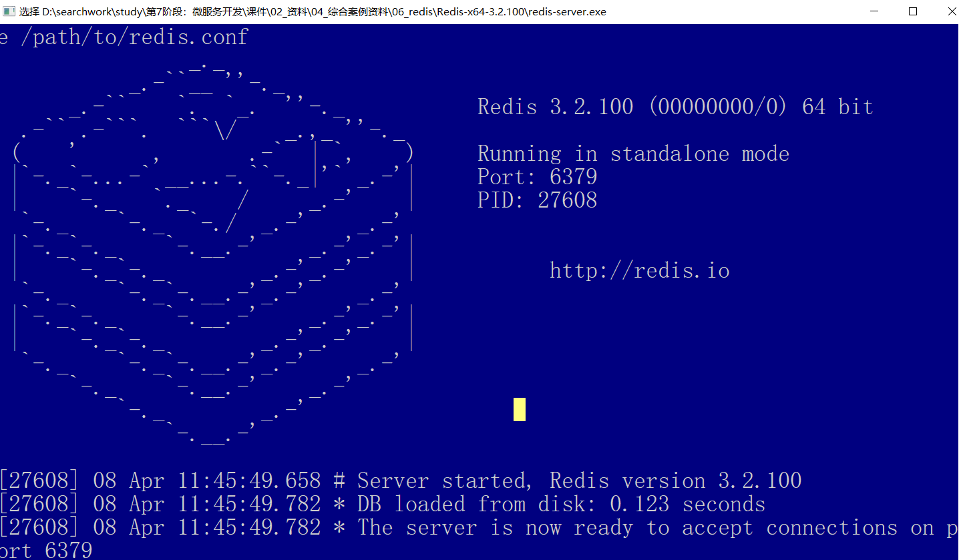Screen dimensions: 959x560
Task: Click the console window system menu icon
Action: pyautogui.click(x=9, y=11)
